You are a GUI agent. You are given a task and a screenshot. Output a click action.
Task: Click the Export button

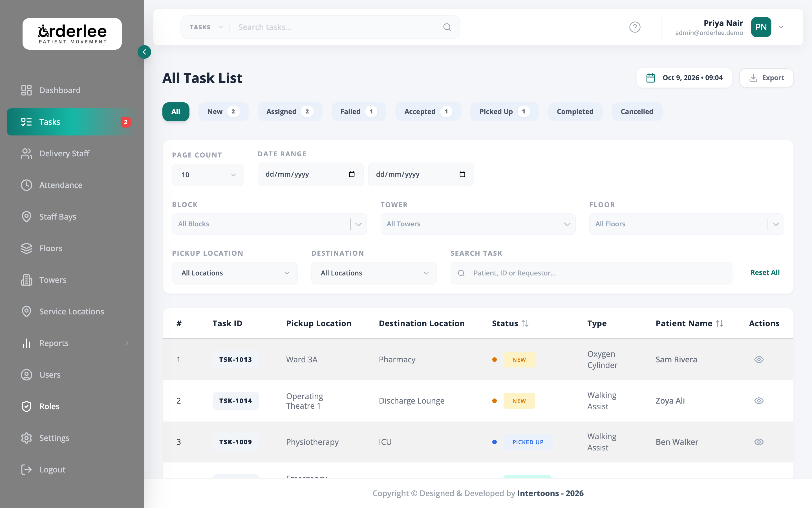click(766, 78)
